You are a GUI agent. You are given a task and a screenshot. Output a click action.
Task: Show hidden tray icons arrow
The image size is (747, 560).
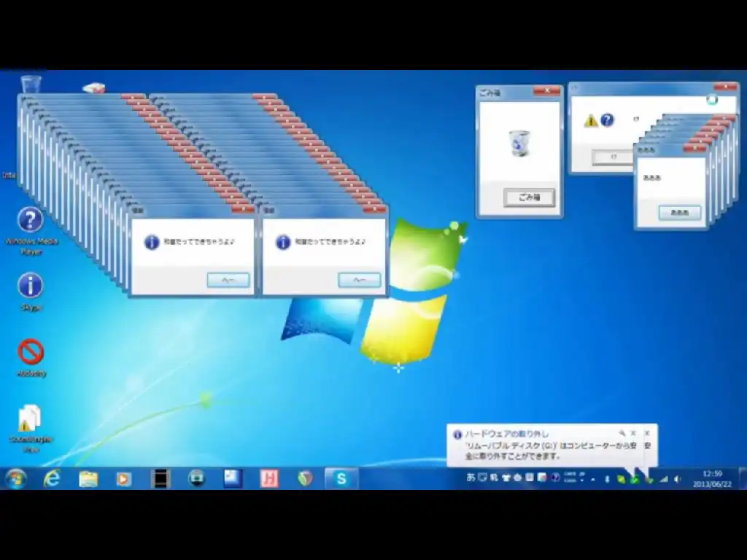point(593,480)
